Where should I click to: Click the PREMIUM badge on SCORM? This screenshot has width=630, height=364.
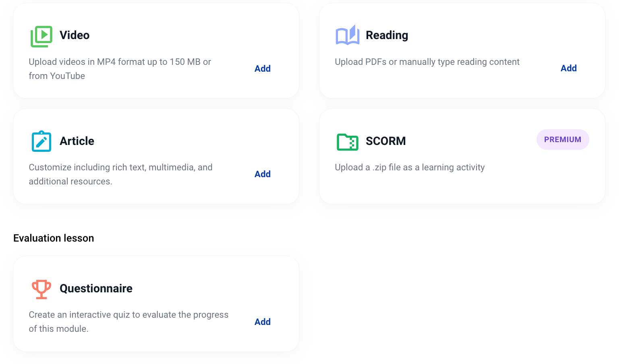(x=562, y=140)
